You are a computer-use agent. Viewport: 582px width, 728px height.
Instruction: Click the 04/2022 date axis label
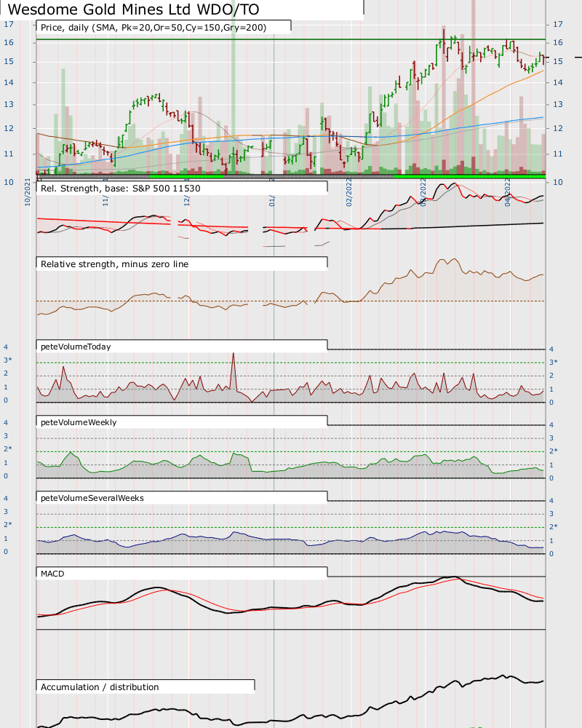507,191
